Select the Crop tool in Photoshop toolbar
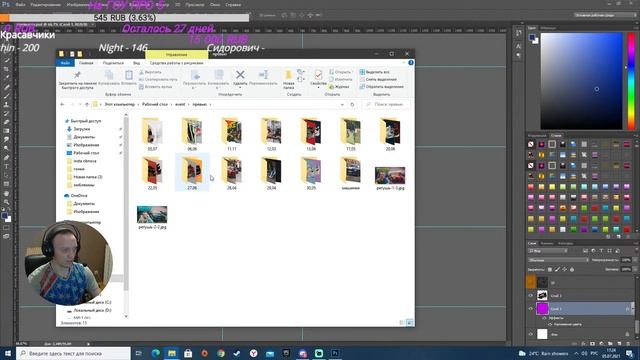Screen dimensions: 640x360 pyautogui.click(x=7, y=69)
